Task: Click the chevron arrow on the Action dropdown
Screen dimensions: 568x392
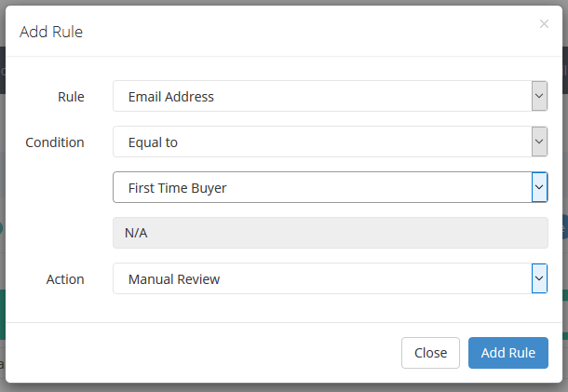Action: [x=539, y=278]
